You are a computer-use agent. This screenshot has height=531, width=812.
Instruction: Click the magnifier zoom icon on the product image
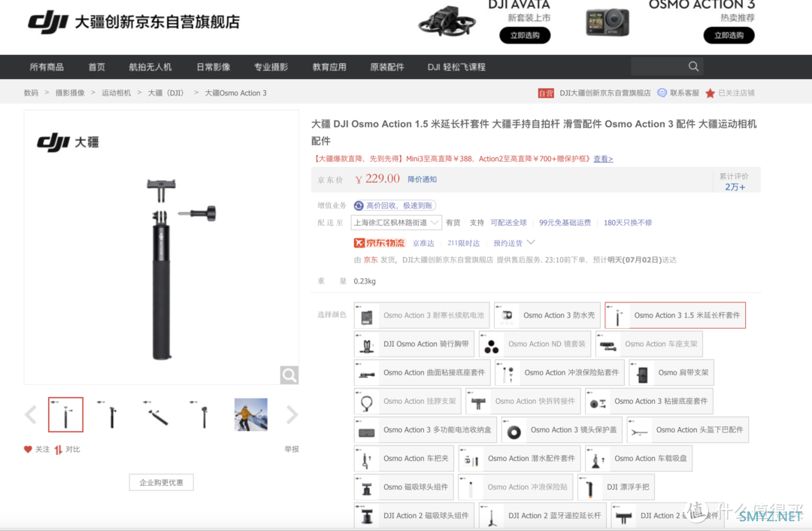pos(289,375)
